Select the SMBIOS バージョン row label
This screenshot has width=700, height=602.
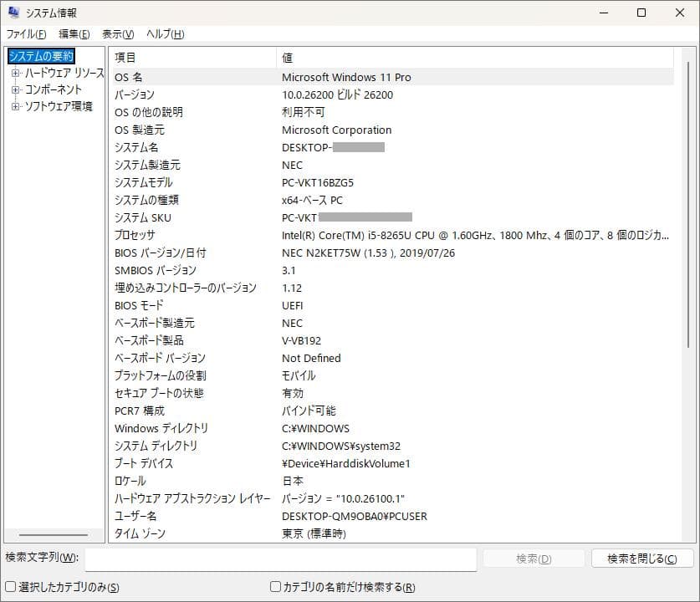tap(156, 270)
